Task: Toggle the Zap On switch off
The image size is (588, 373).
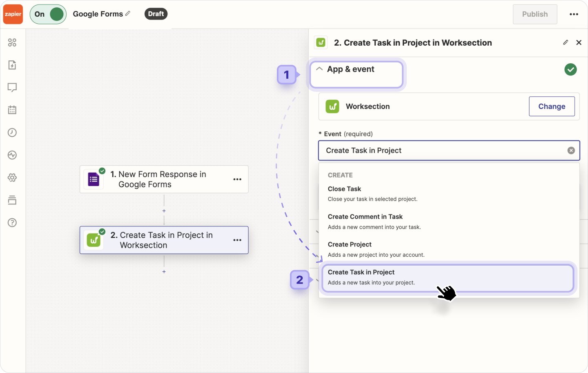Action: [x=48, y=14]
